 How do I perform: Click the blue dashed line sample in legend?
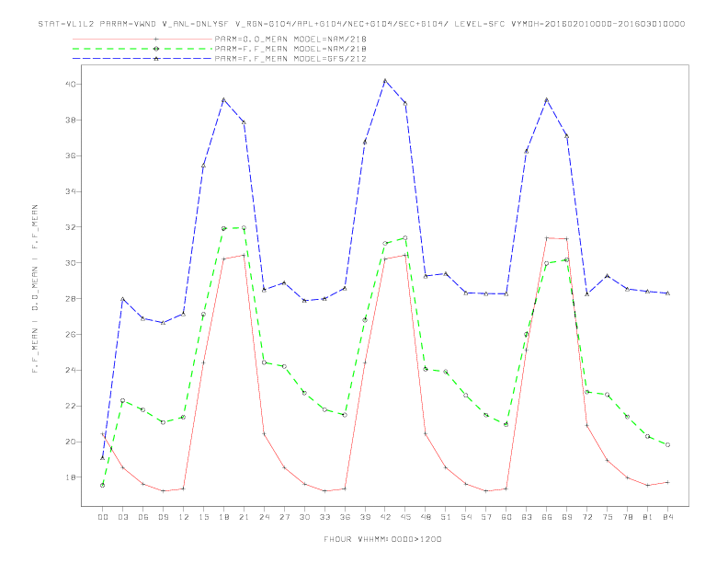click(142, 59)
